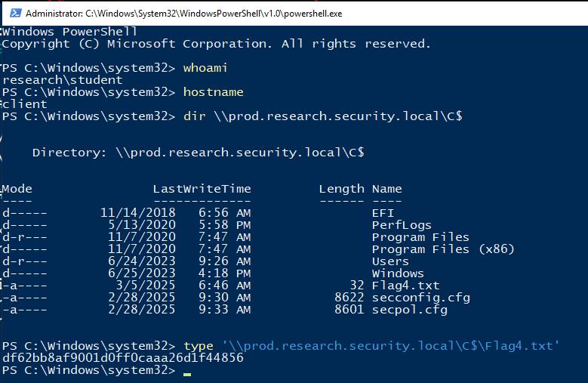Click the Users directory name
The height and width of the screenshot is (383, 588).
point(390,261)
